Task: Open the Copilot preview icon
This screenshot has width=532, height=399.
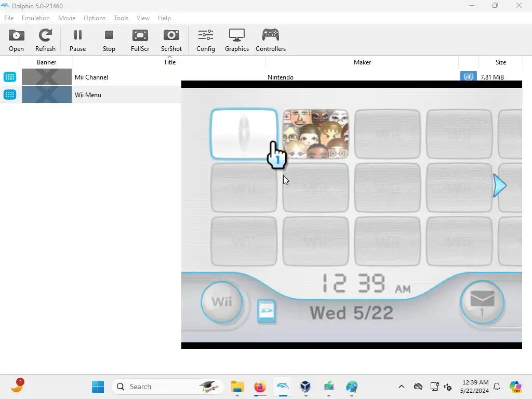Action: [x=515, y=387]
